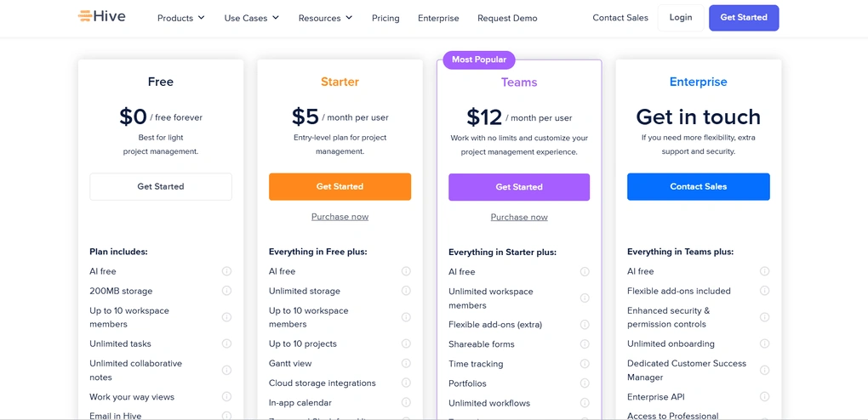Click info icon for Shareable forms
This screenshot has height=420, width=868.
585,344
